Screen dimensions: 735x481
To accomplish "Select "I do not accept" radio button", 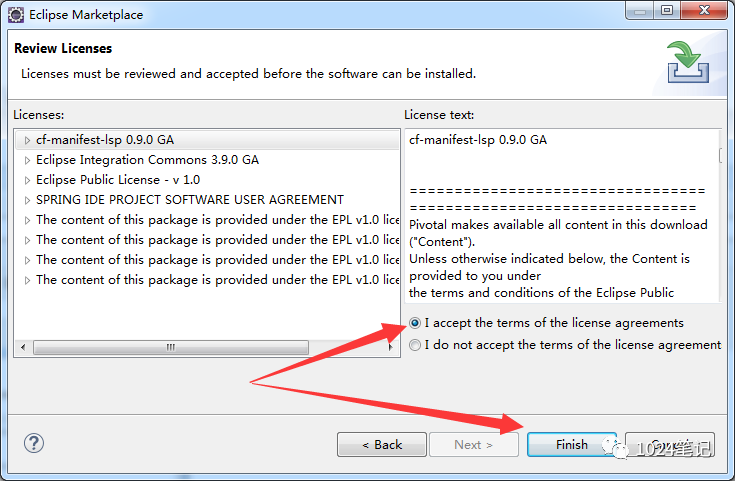I will click(415, 345).
